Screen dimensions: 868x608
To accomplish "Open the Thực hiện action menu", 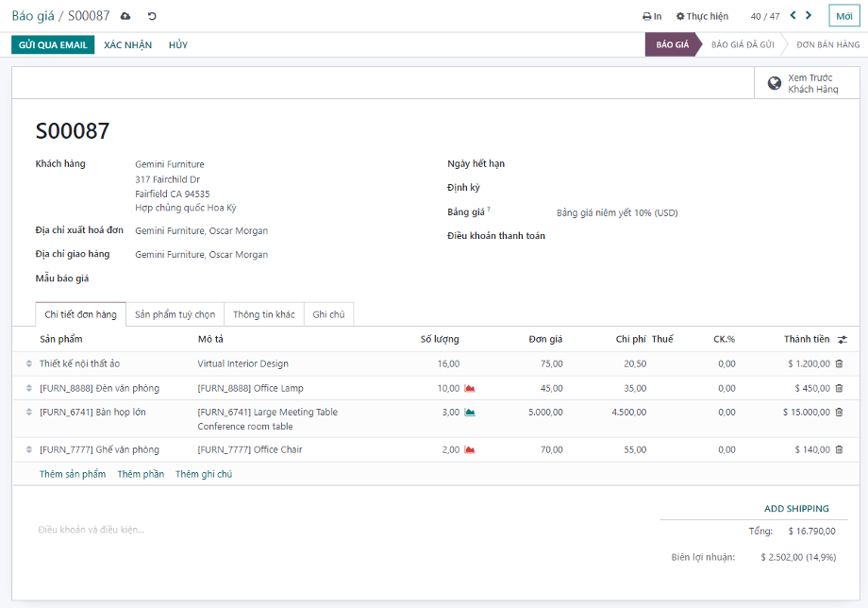I will [x=702, y=16].
